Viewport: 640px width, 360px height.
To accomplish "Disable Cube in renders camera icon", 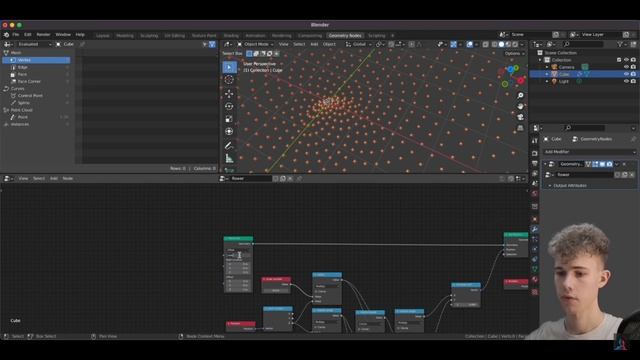I will (x=633, y=74).
